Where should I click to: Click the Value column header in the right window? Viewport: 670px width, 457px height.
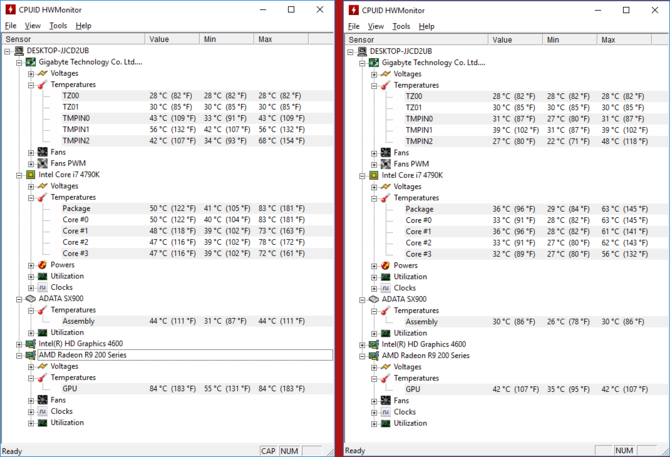[x=516, y=40]
